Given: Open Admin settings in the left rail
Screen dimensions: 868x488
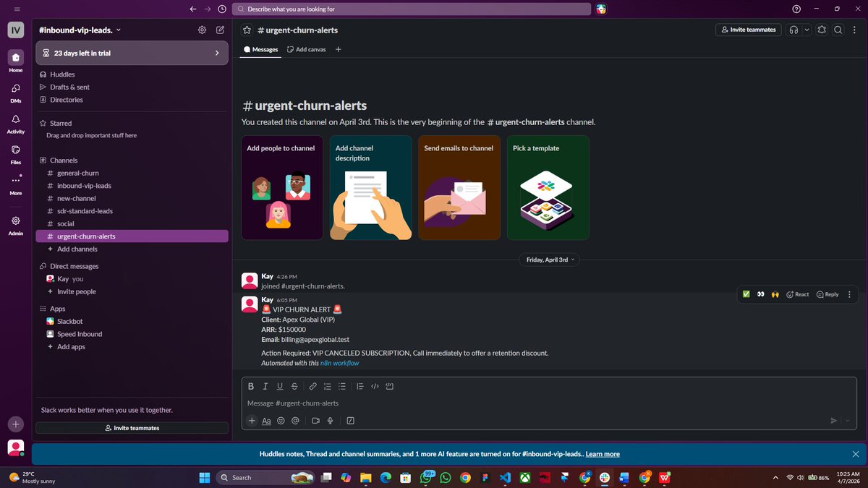Looking at the screenshot, I should pos(16,225).
